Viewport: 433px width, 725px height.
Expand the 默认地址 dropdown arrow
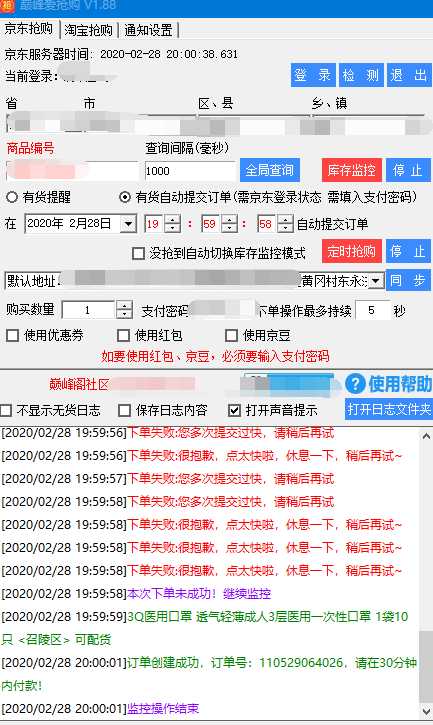(x=376, y=280)
